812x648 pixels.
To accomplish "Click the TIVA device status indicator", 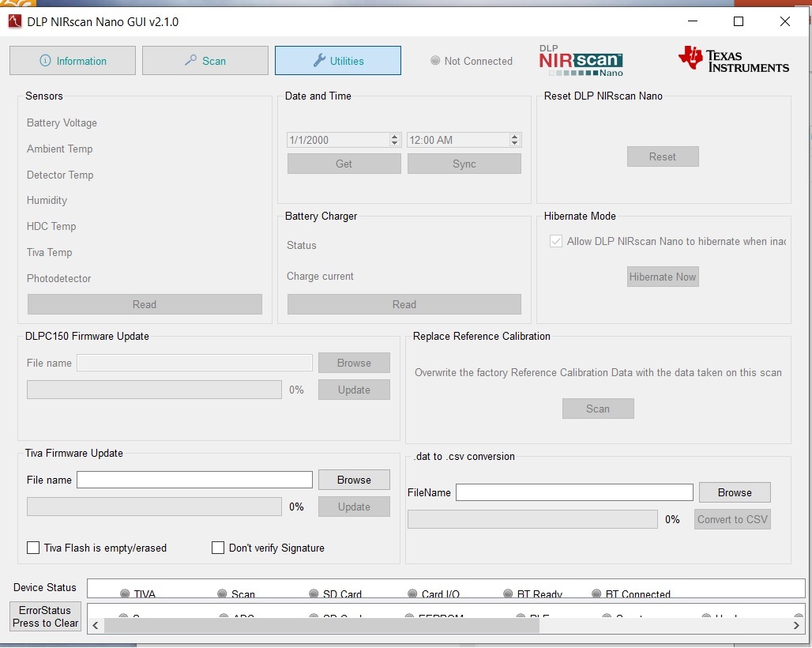I will 137,593.
